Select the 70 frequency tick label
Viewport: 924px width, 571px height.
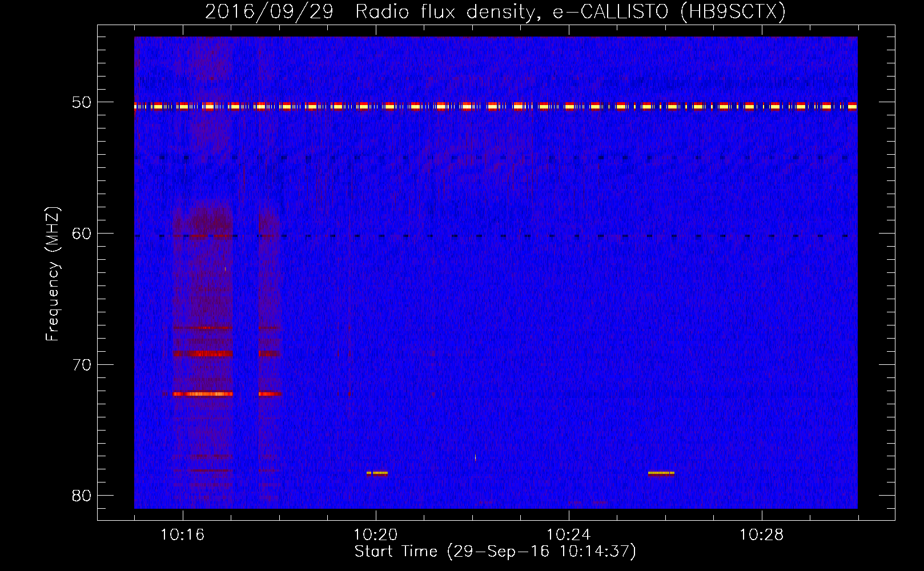pos(82,365)
